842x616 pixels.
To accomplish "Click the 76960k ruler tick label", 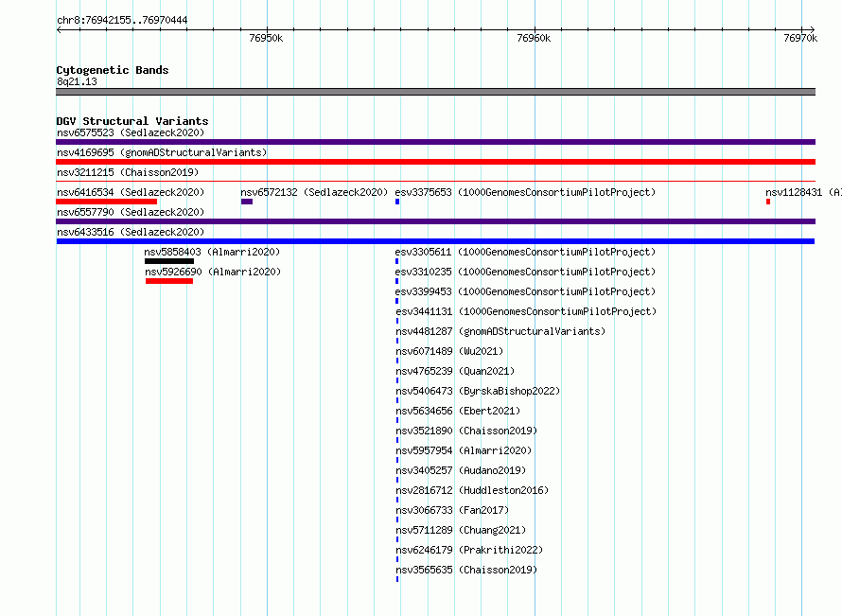I will tap(534, 38).
